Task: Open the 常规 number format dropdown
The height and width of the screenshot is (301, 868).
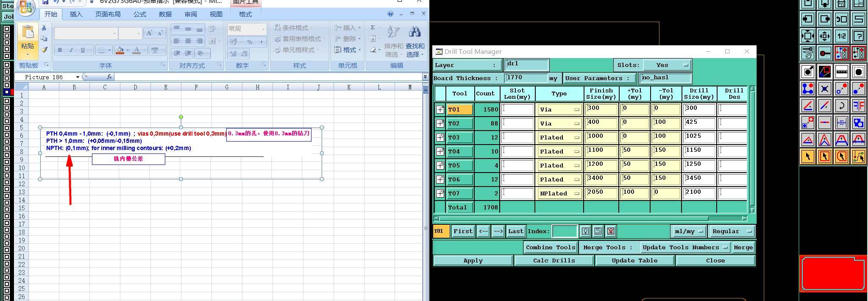Action: click(263, 29)
